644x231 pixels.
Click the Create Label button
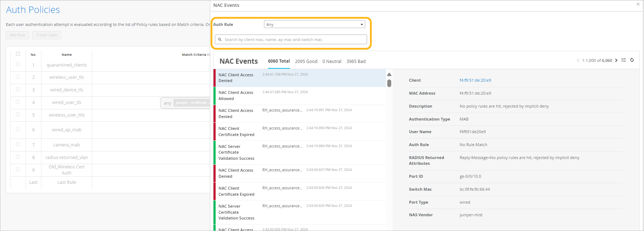click(47, 35)
